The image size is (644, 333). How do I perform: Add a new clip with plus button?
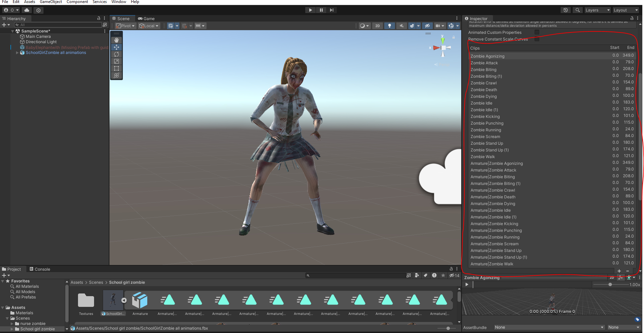(x=619, y=271)
